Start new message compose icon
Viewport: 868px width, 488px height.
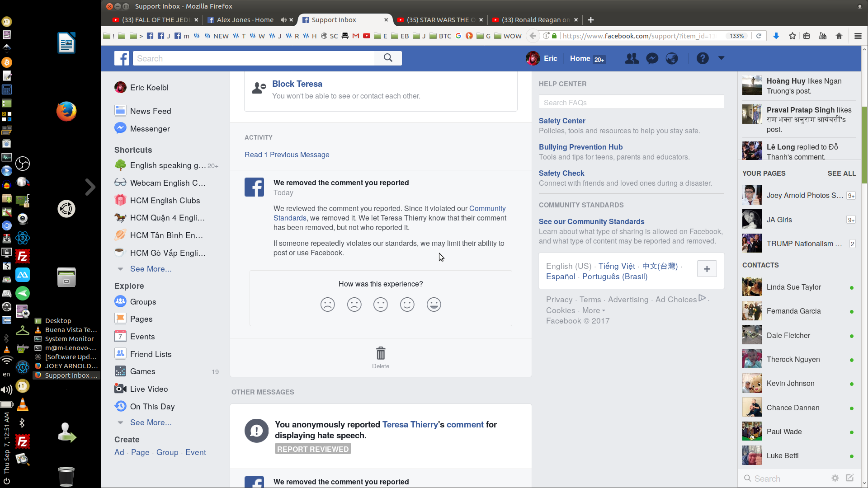point(850,478)
